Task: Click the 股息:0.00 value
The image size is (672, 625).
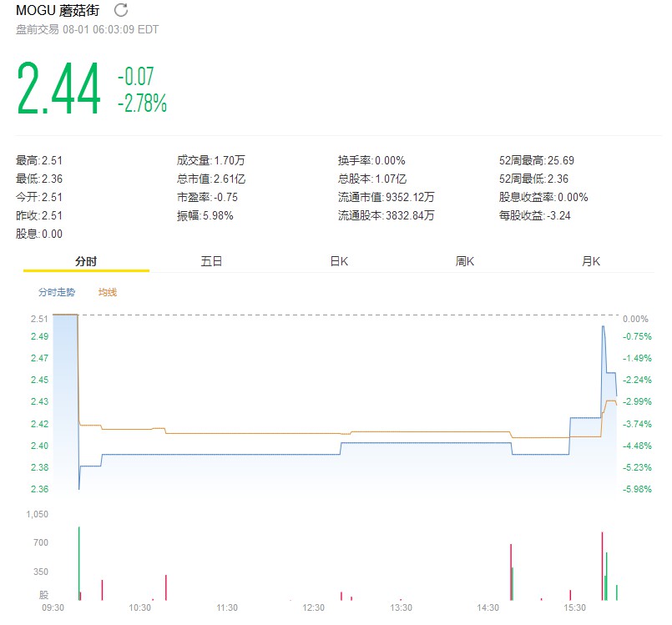Action: coord(39,234)
